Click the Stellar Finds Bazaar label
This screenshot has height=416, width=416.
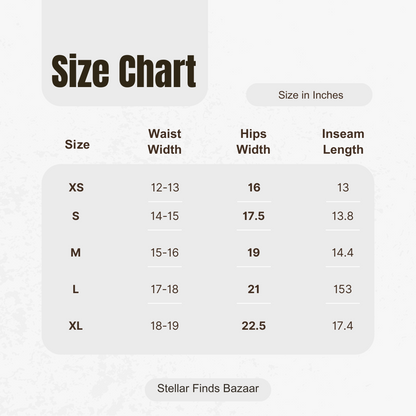[x=208, y=388]
